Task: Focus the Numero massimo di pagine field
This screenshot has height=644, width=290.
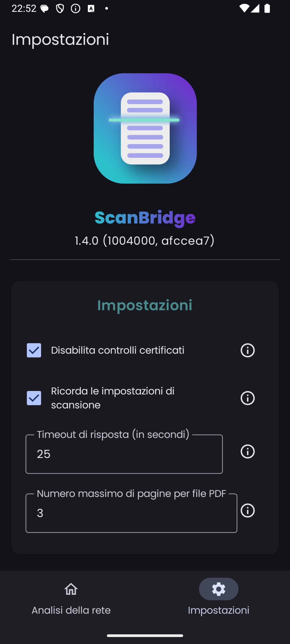Action: coord(131,513)
